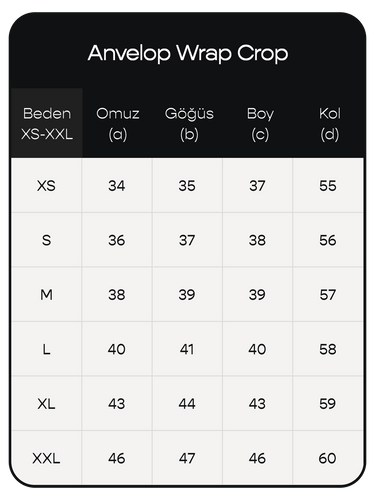Click the XL Göğüs value 44
The height and width of the screenshot is (500, 375).
click(x=187, y=404)
